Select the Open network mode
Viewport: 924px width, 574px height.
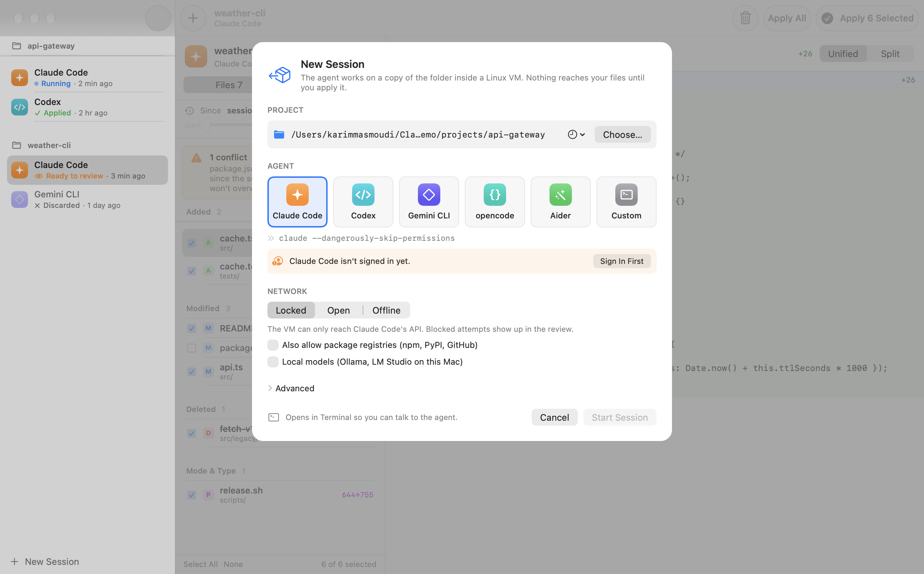click(338, 310)
